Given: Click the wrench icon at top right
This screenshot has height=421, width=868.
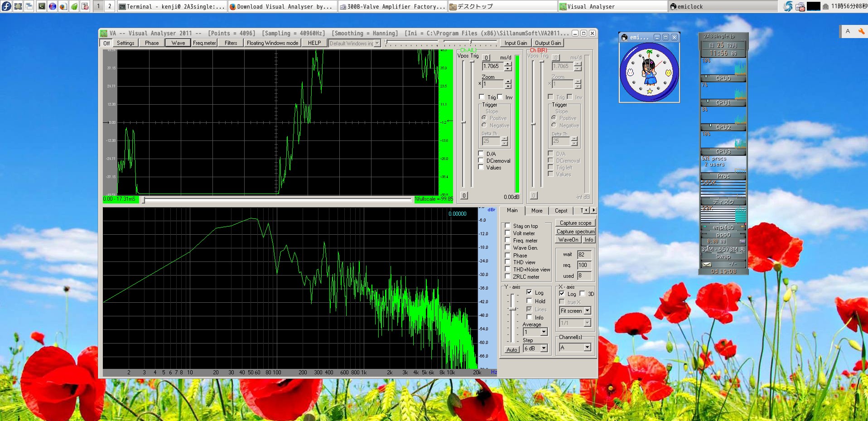Looking at the screenshot, I should point(861,31).
